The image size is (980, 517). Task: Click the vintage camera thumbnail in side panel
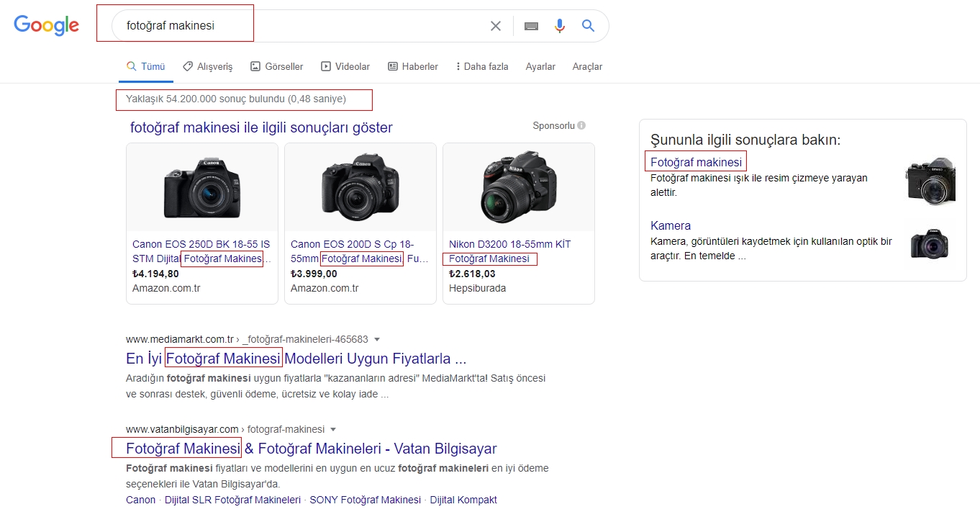930,181
